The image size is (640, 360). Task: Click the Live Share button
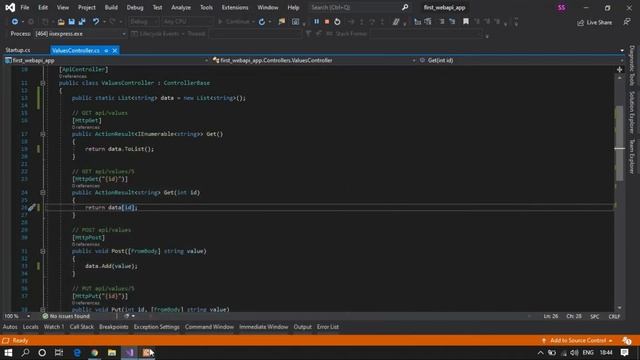point(594,22)
